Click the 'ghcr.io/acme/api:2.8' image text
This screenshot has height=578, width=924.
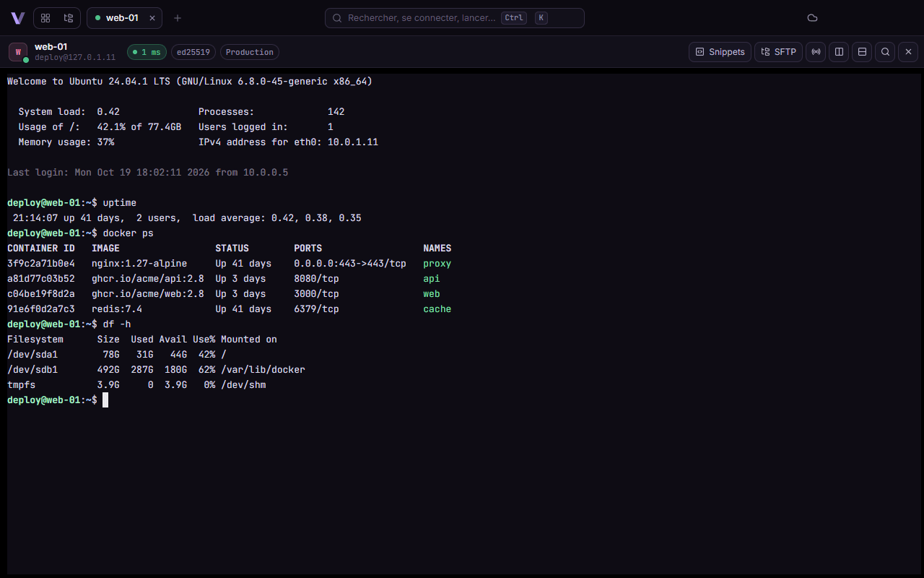pyautogui.click(x=148, y=279)
